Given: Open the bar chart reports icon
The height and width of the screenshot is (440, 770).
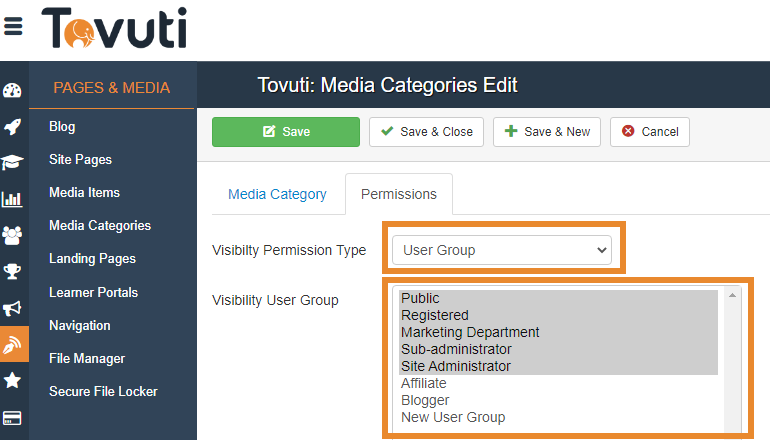Looking at the screenshot, I should point(13,199).
